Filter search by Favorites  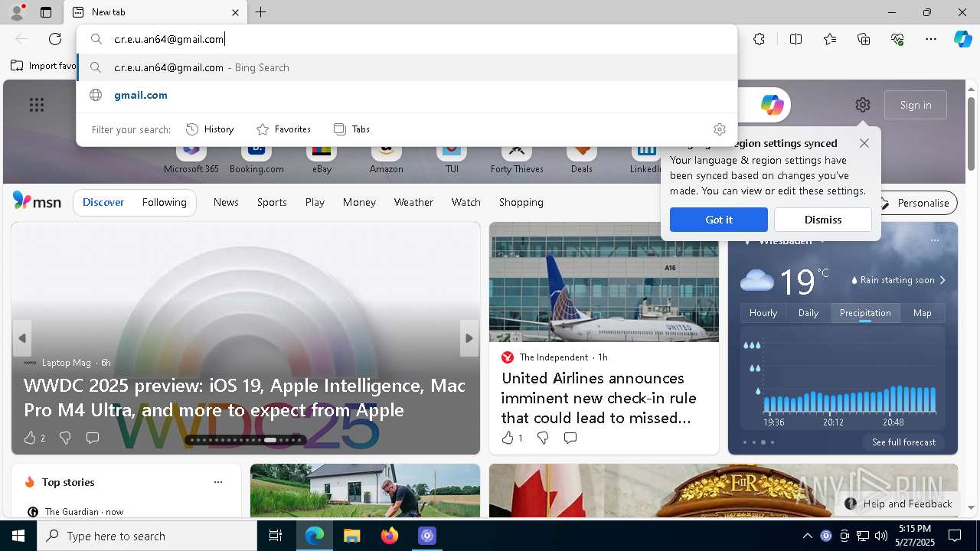[x=283, y=129]
